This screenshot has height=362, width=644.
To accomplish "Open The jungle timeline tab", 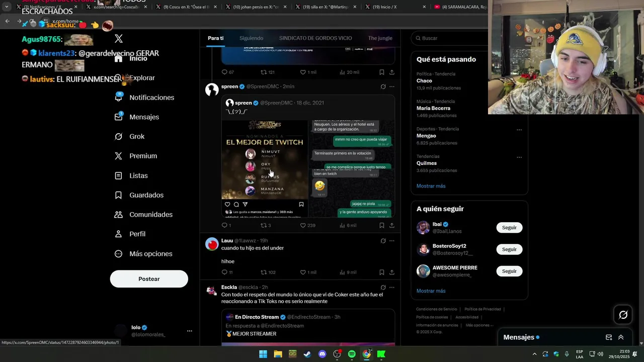I will [x=380, y=38].
